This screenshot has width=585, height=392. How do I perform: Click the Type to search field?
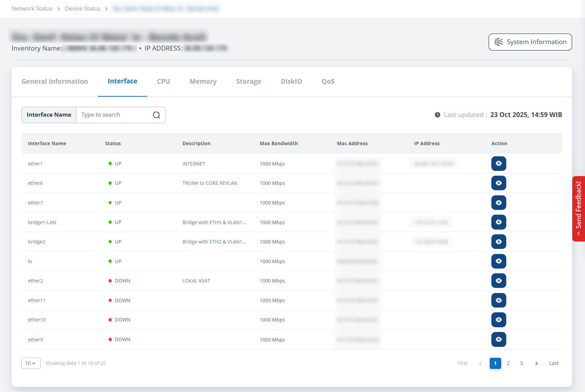[112, 115]
